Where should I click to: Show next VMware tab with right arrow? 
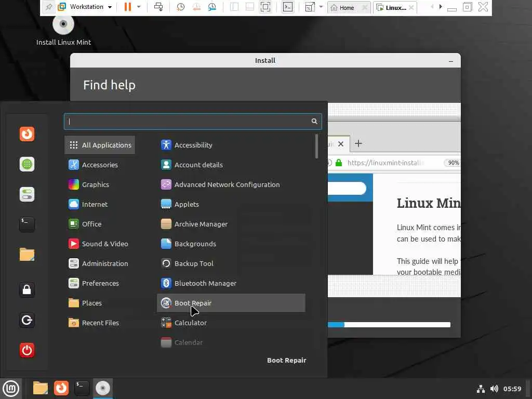point(441,7)
